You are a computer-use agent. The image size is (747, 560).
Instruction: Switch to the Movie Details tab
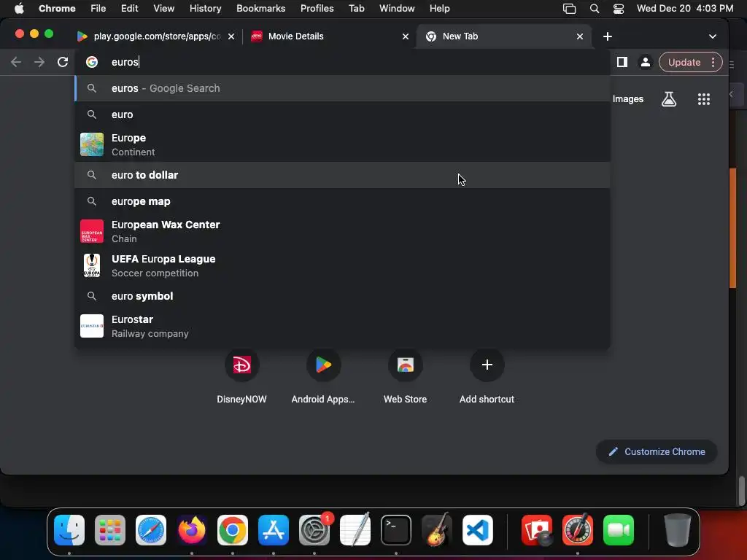329,36
